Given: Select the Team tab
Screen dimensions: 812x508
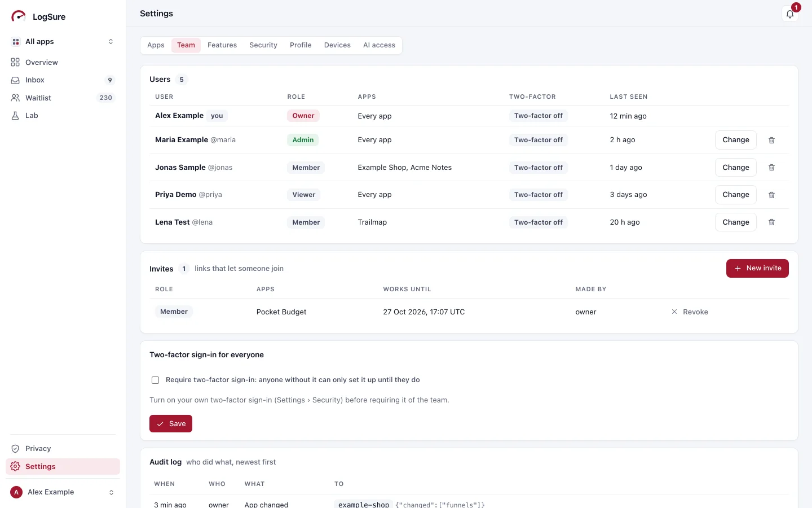Looking at the screenshot, I should [186, 45].
